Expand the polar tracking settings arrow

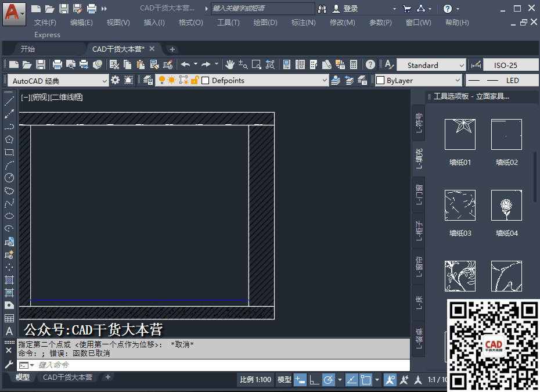tap(340, 380)
